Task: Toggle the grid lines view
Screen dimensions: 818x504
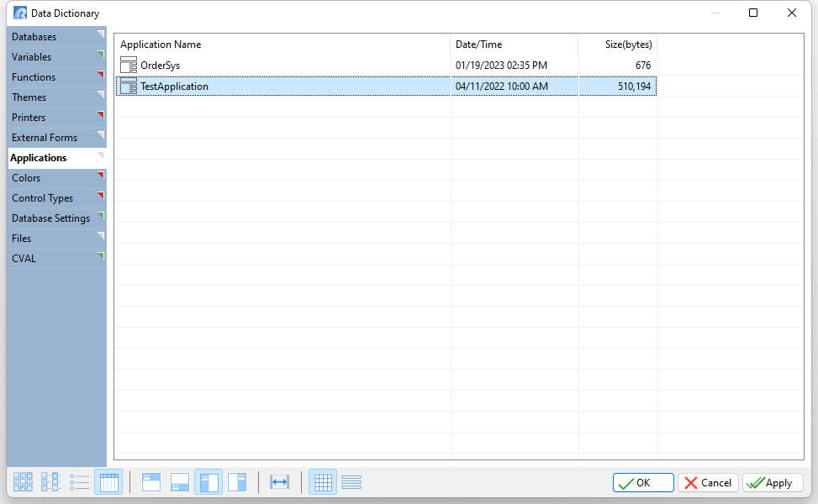Action: (323, 482)
